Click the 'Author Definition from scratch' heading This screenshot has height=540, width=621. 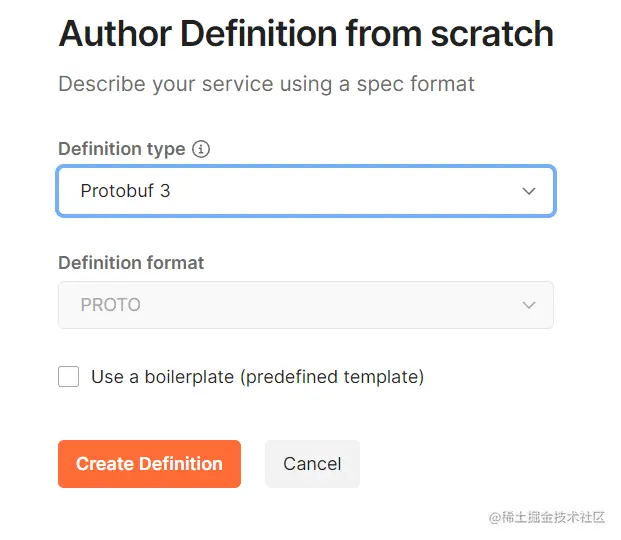click(305, 34)
